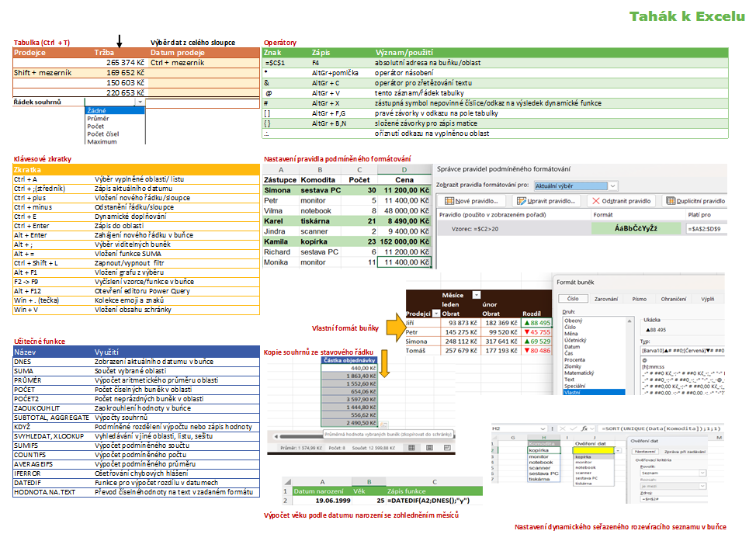The height and width of the screenshot is (541, 756).
Task: Click the fx Insert Function icon
Action: coord(584,428)
